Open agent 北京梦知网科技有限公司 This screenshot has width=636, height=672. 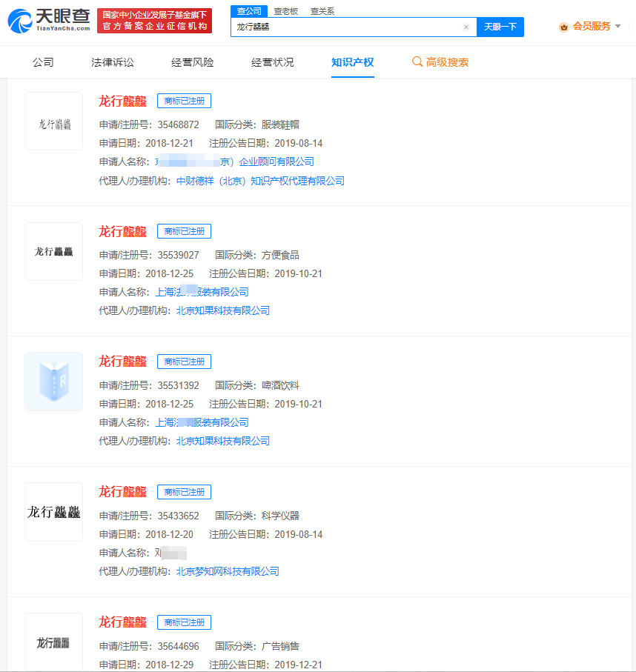pyautogui.click(x=228, y=571)
